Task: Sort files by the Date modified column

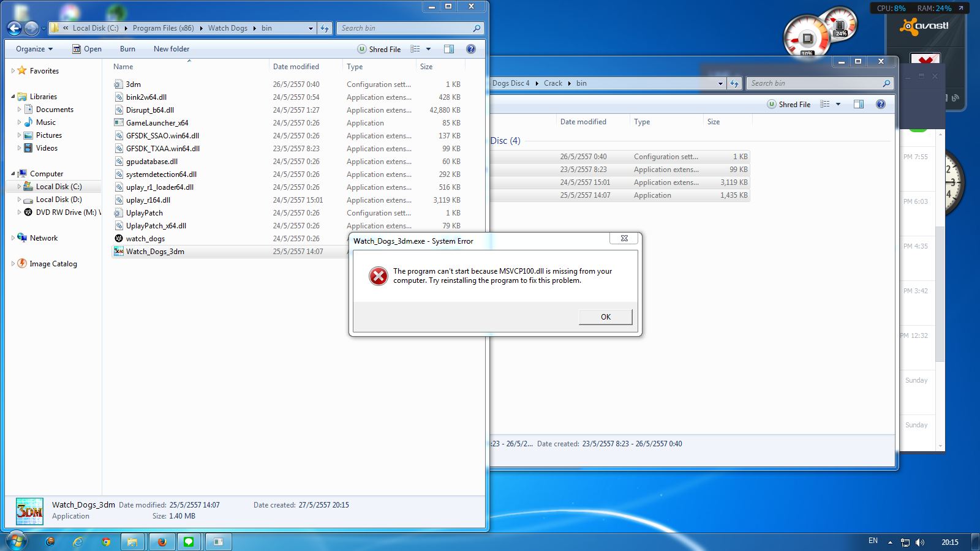Action: [296, 67]
